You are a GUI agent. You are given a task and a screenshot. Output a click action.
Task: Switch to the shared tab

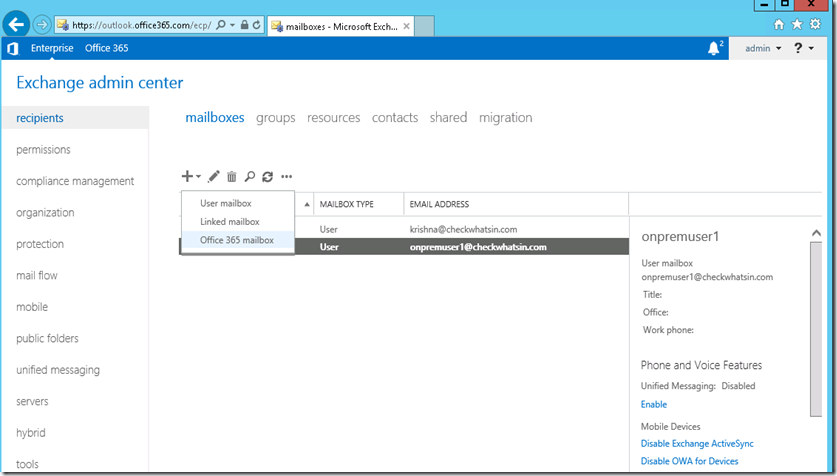point(448,117)
